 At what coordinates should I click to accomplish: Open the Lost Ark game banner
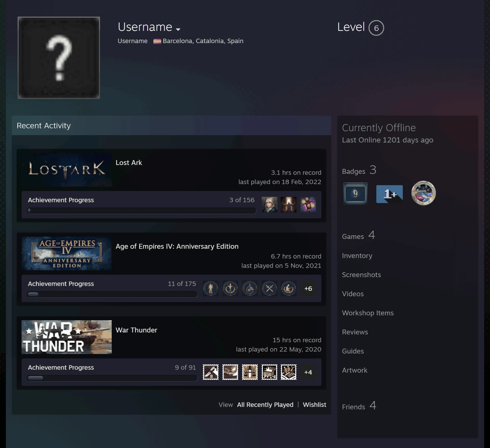[x=67, y=170]
